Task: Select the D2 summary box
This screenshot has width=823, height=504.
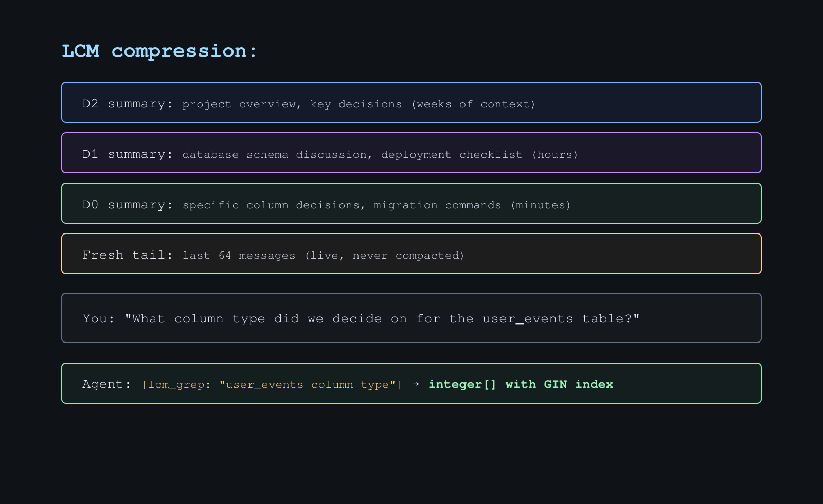Action: point(411,102)
